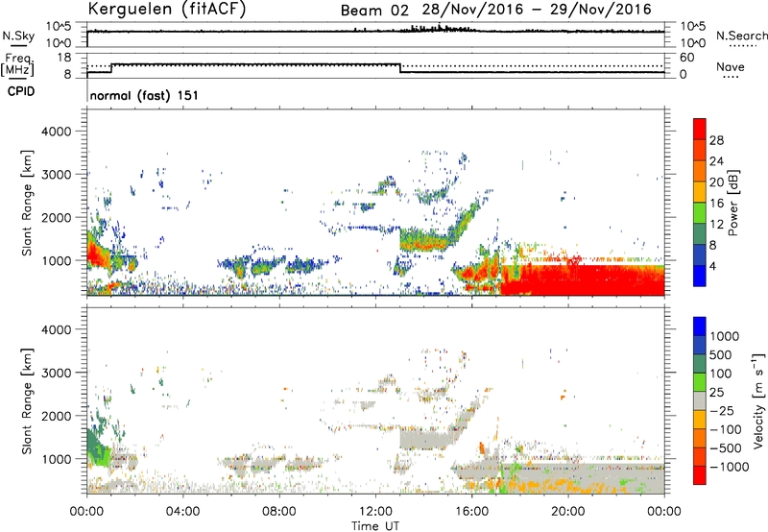Click the "12" label on Power colorbar
The width and height of the screenshot is (768, 532).
click(x=716, y=225)
